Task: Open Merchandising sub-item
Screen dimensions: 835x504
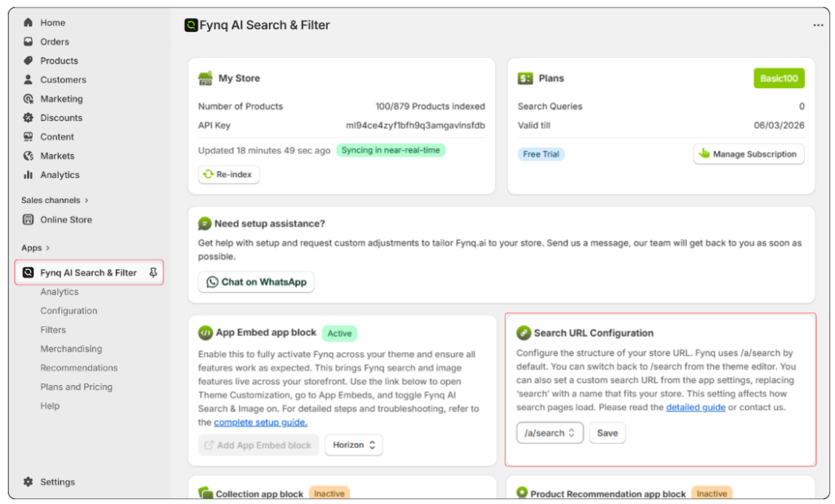Action: [72, 348]
